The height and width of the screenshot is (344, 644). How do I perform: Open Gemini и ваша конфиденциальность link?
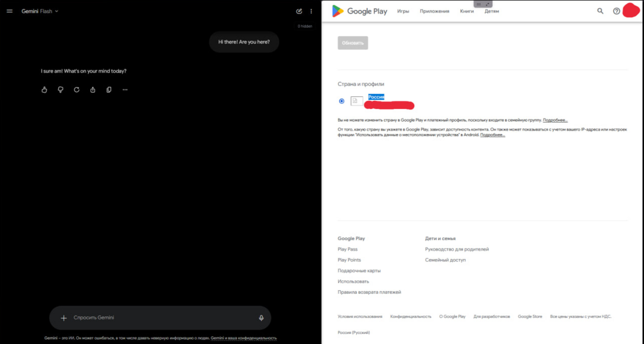(243, 338)
